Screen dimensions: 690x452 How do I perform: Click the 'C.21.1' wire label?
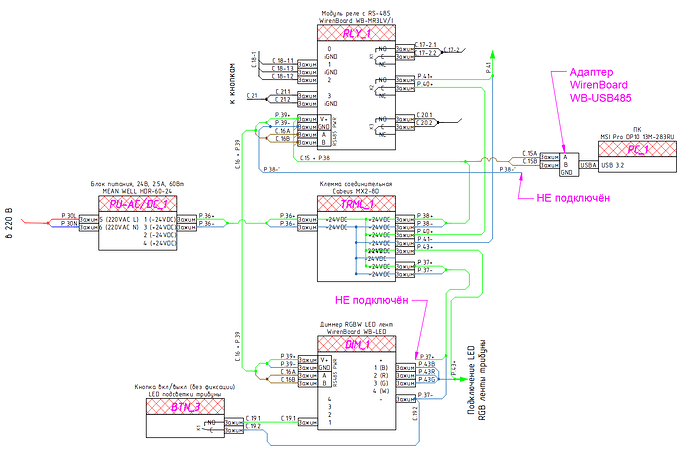click(x=283, y=92)
